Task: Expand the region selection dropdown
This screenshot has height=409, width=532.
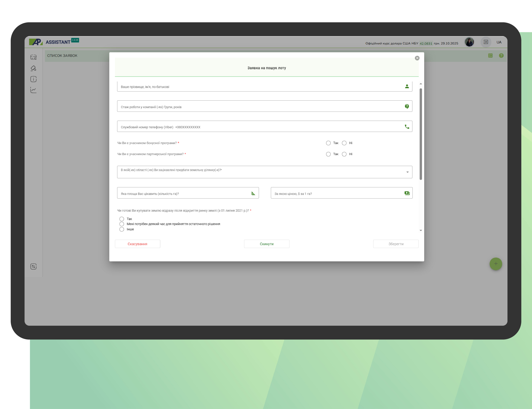Action: (407, 172)
